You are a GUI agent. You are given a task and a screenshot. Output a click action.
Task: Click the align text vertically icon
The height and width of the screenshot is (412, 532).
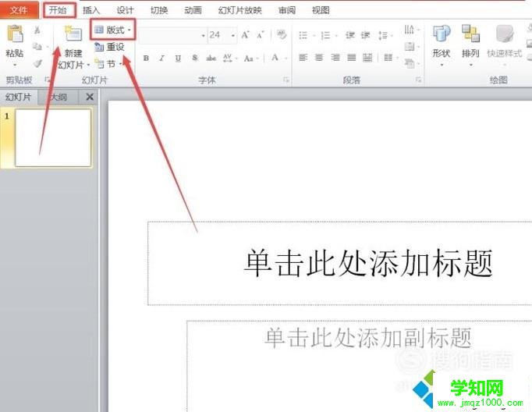(x=411, y=46)
